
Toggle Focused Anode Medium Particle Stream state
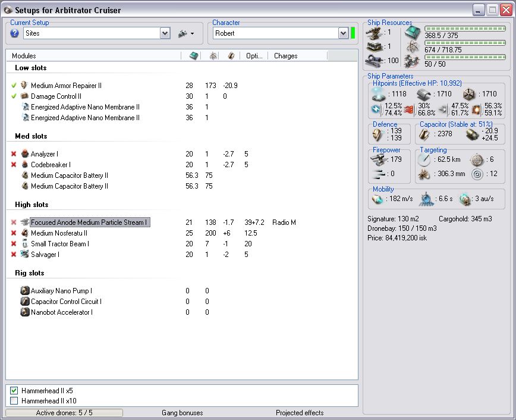[x=14, y=222]
